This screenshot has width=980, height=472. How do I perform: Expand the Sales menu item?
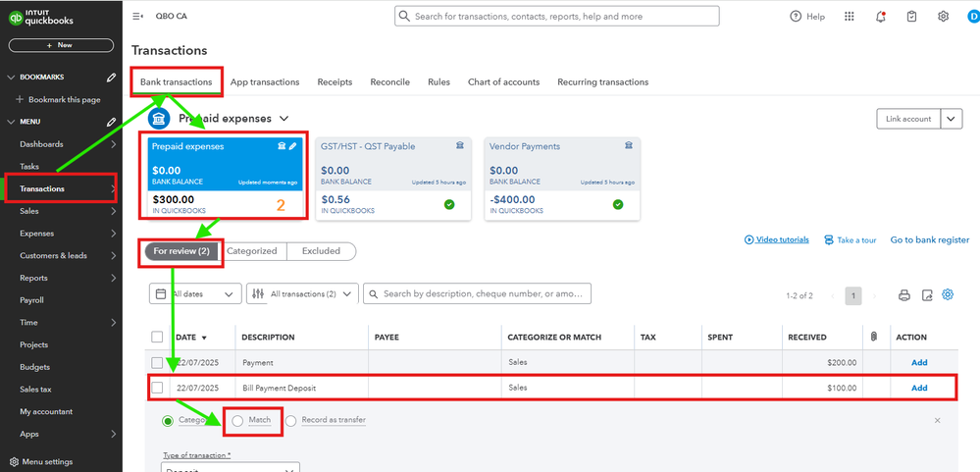coord(113,211)
